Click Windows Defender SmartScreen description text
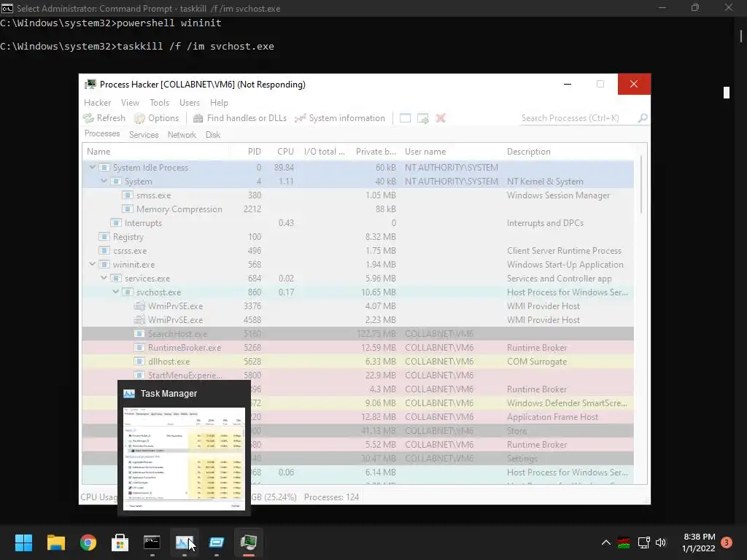This screenshot has height=560, width=747. 567,402
